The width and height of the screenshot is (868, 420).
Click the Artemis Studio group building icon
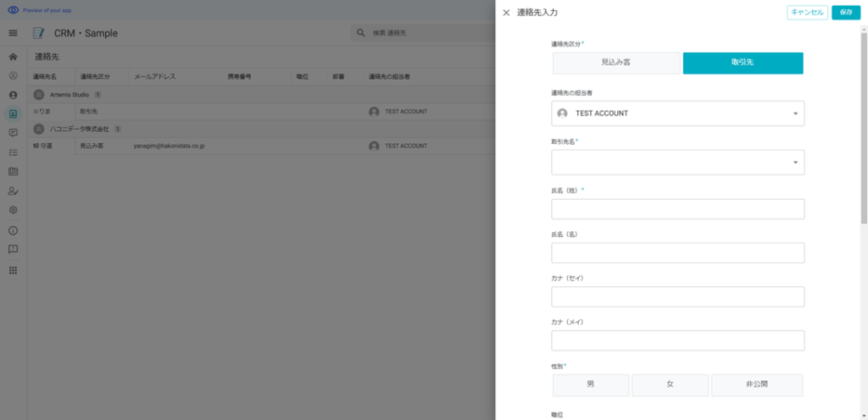39,95
